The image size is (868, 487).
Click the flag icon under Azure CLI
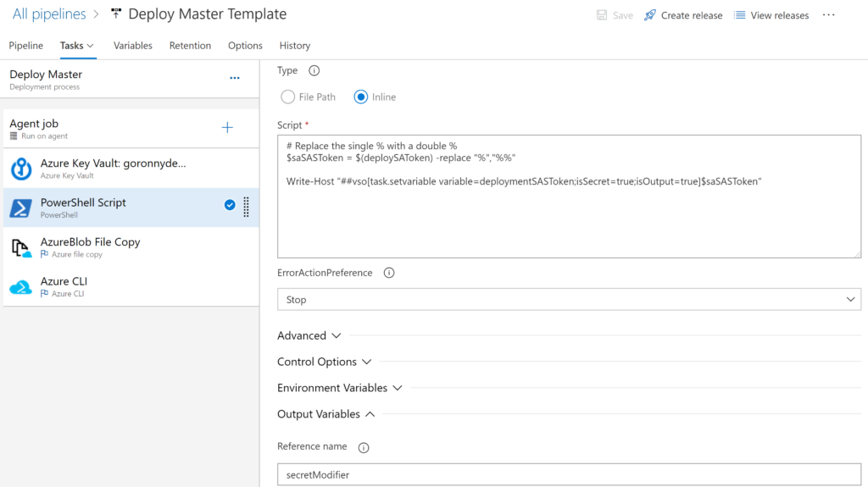(x=44, y=293)
